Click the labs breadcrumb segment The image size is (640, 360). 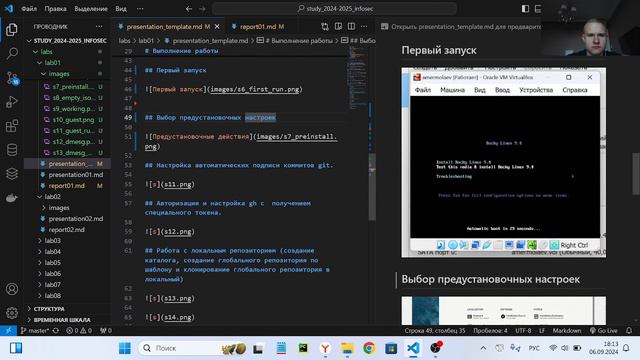[x=124, y=41]
